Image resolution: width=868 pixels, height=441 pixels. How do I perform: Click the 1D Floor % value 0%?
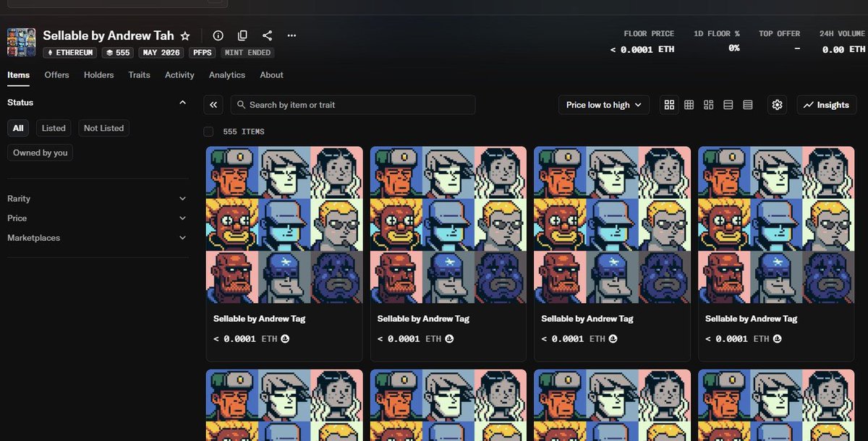click(733, 48)
